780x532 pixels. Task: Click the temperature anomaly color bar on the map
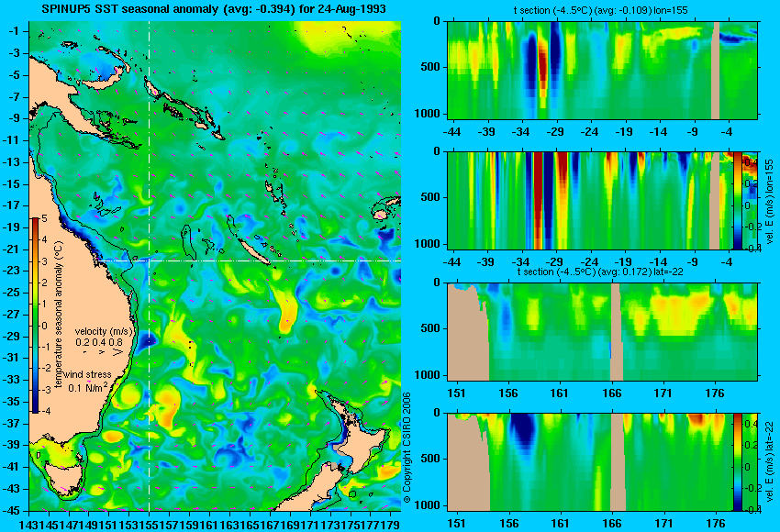(35, 316)
